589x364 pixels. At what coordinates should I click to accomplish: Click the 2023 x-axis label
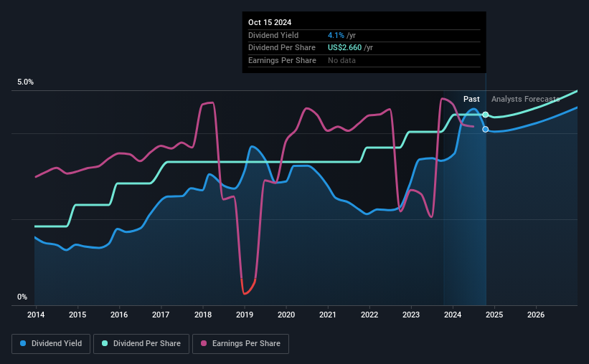[411, 315]
